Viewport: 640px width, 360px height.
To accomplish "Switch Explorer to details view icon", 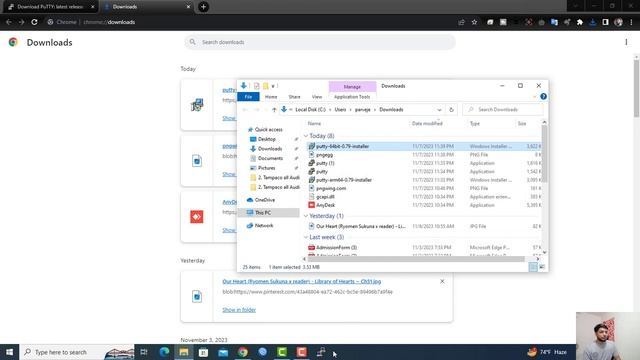I will coord(533,267).
